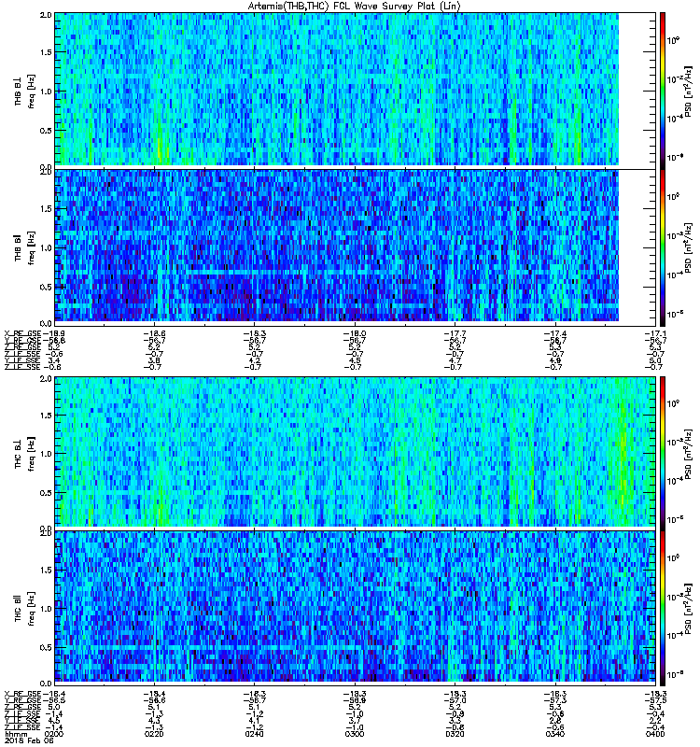Viewport: 700px width, 747px height.
Task: Click the '1.5' tick of the THB B⊥ panel
Action: pos(46,52)
